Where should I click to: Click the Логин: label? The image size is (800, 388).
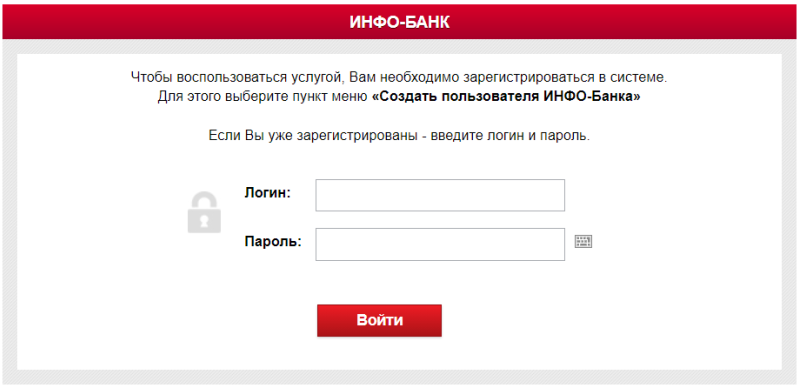click(267, 193)
